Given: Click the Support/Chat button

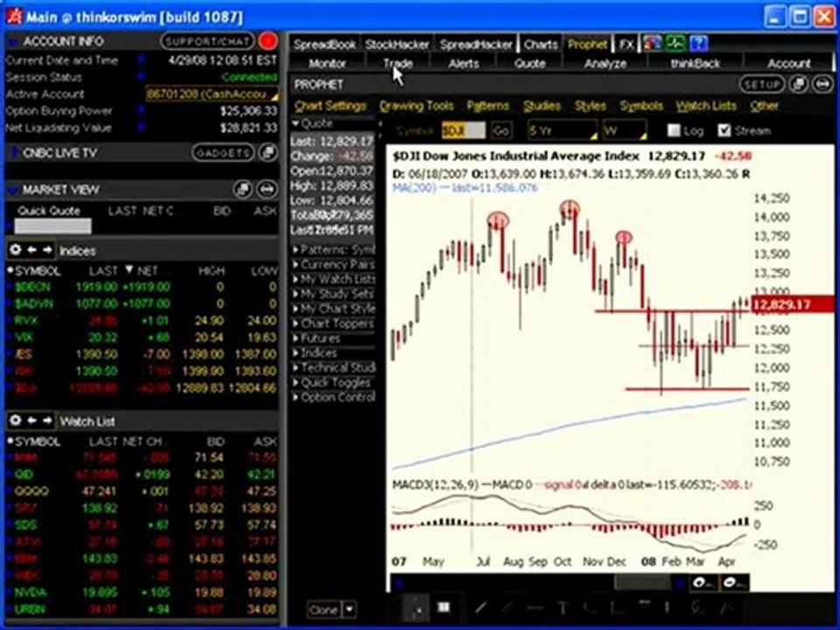Looking at the screenshot, I should coord(207,41).
